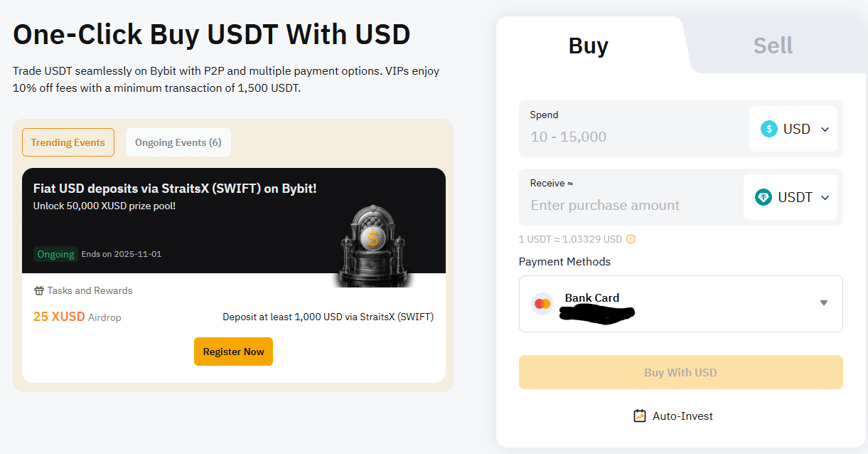Open the USD currency dropdown

coord(793,129)
